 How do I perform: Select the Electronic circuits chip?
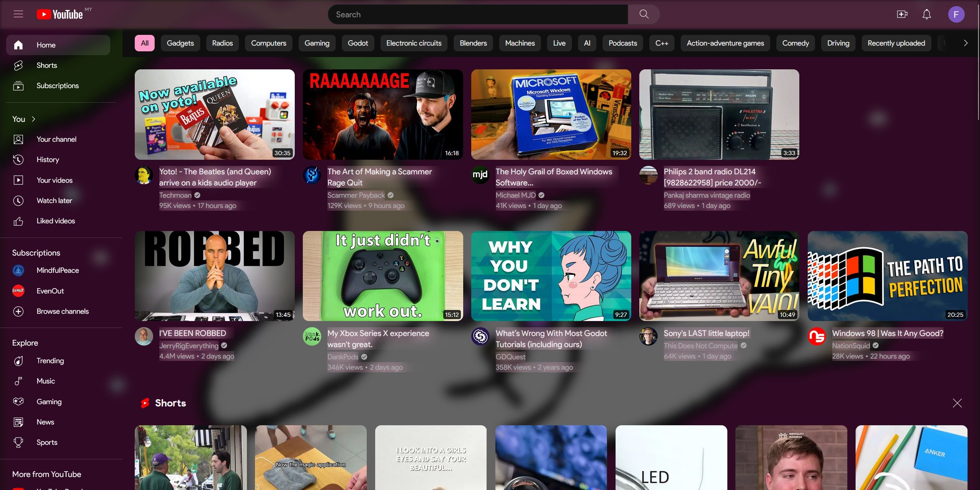coord(414,43)
